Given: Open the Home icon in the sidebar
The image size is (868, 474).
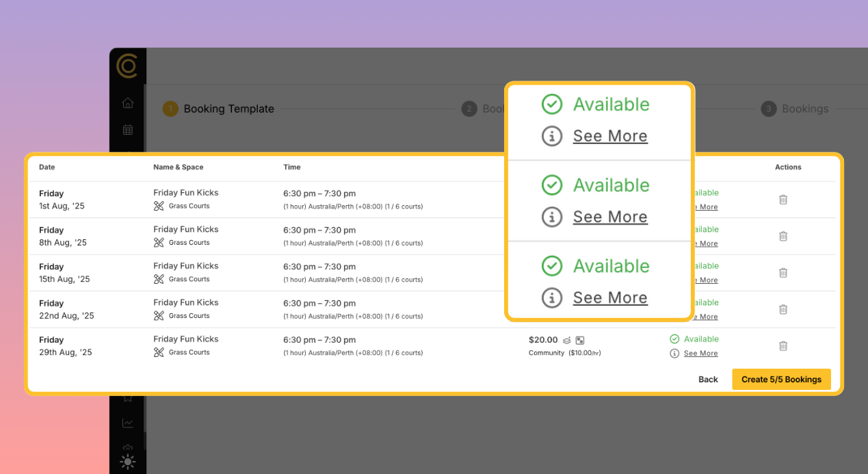Looking at the screenshot, I should pos(127,103).
